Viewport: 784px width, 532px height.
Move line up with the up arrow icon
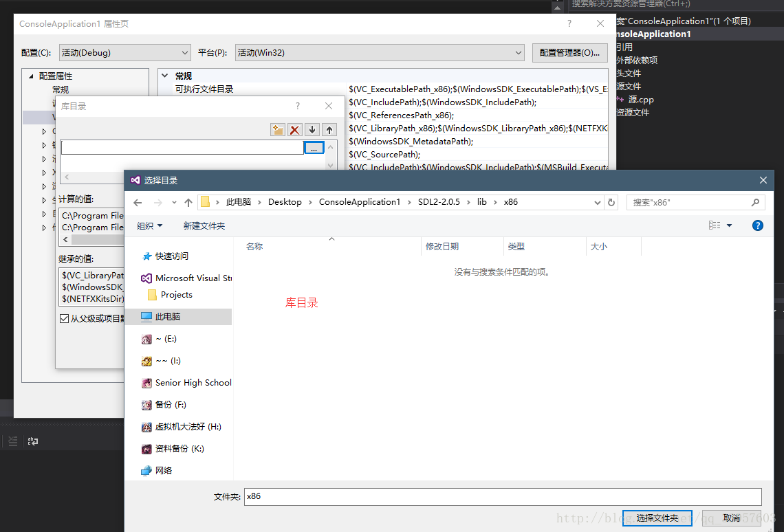(x=329, y=130)
